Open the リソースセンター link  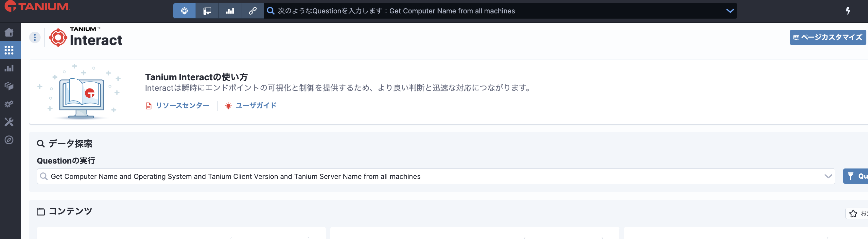(x=182, y=105)
